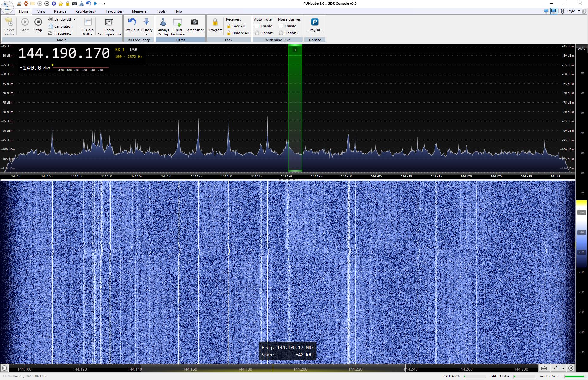Viewport: 588px width, 380px height.
Task: Create a Child Instance
Action: [178, 22]
